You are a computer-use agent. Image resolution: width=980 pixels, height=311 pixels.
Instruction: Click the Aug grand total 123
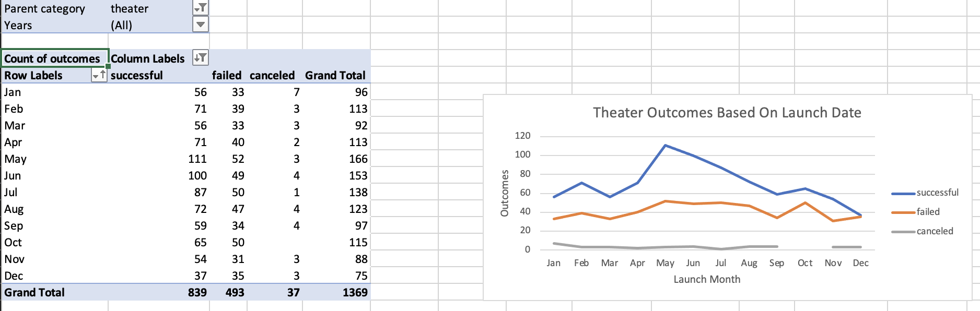(358, 209)
